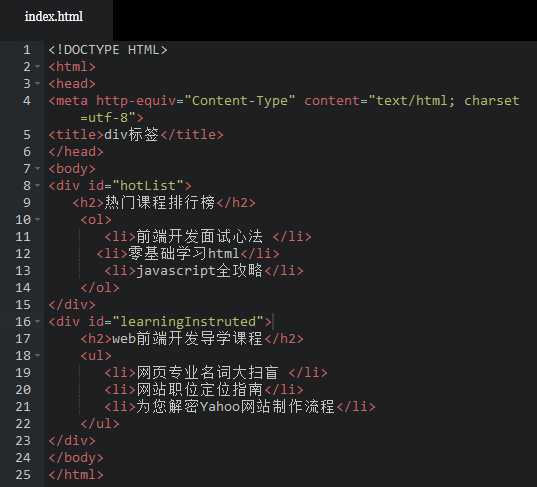
Task: Fold the ol block on line 10
Action: [38, 219]
